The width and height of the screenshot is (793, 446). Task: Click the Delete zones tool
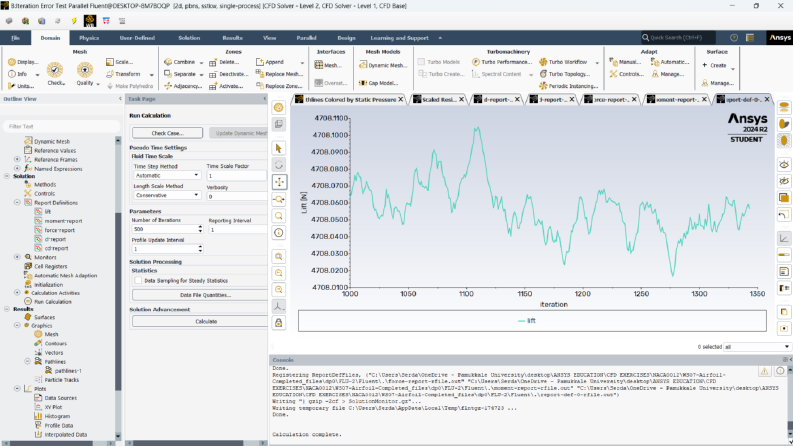pyautogui.click(x=224, y=62)
